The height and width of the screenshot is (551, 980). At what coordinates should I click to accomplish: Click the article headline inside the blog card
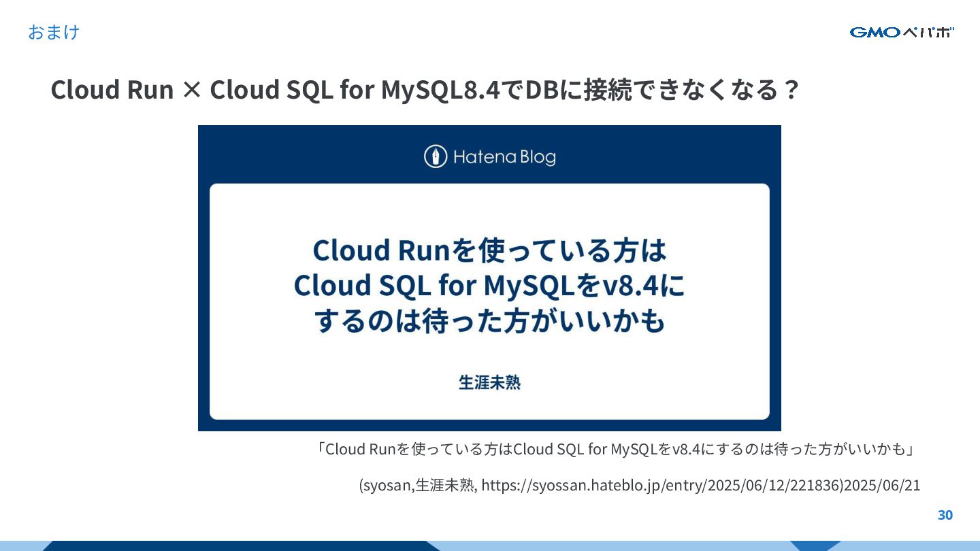point(489,286)
